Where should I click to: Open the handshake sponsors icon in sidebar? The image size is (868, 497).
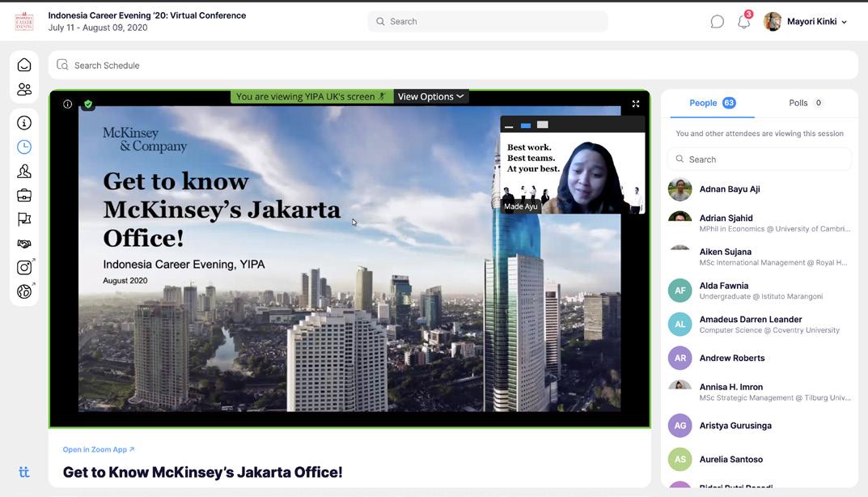(23, 243)
